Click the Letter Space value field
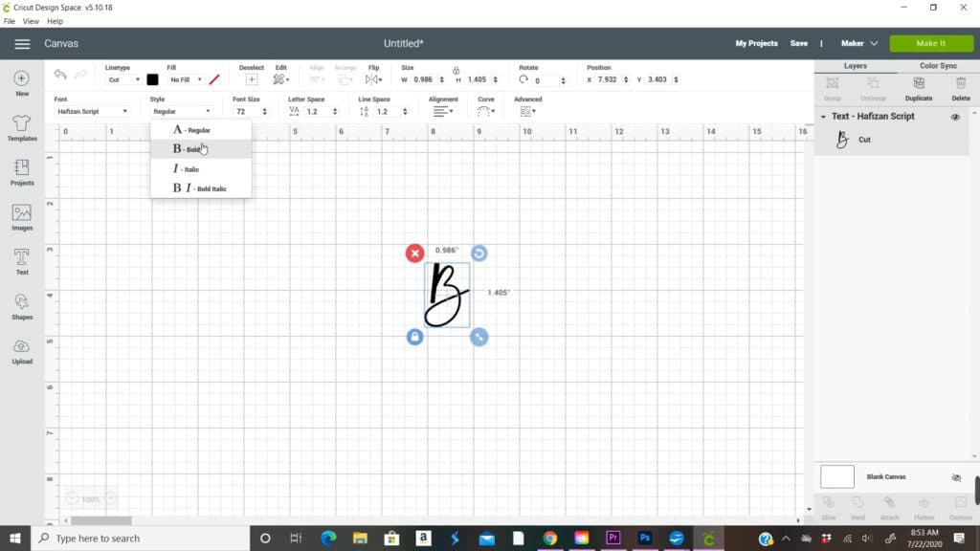The width and height of the screenshot is (980, 551). click(x=318, y=111)
